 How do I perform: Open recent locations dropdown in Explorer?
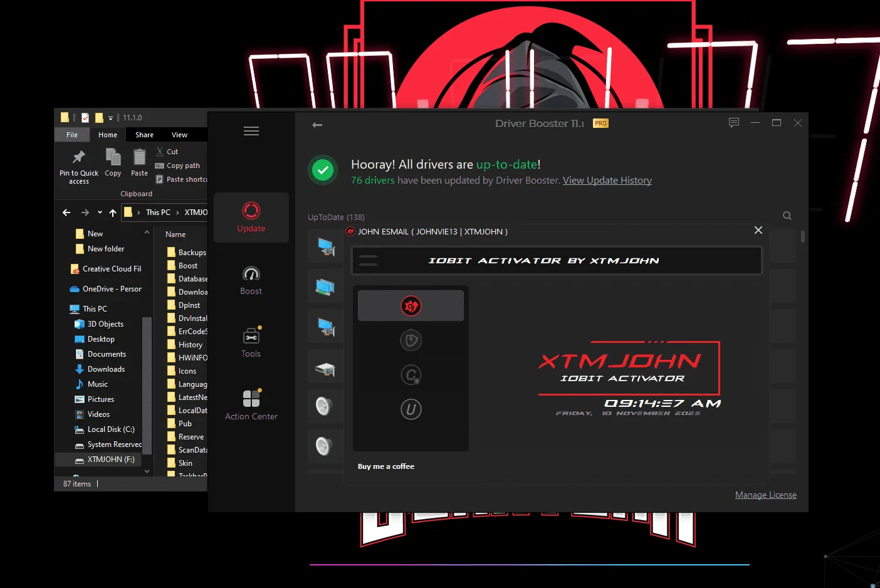(100, 213)
